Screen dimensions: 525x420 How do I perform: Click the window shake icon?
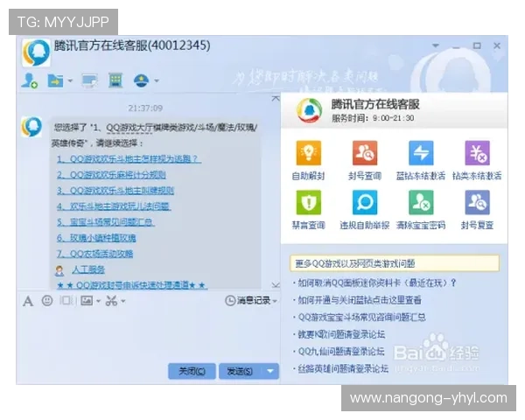(66, 300)
